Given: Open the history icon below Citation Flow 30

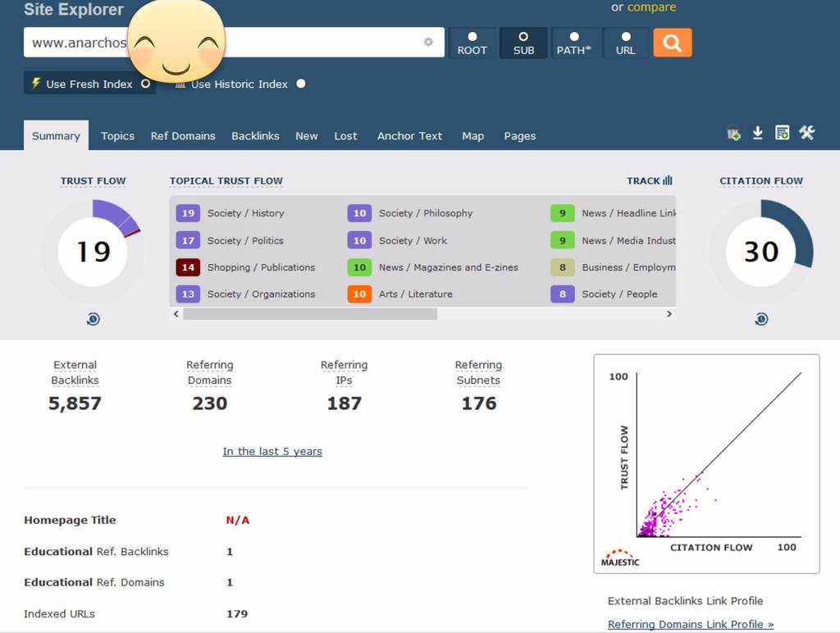Looking at the screenshot, I should point(761,319).
